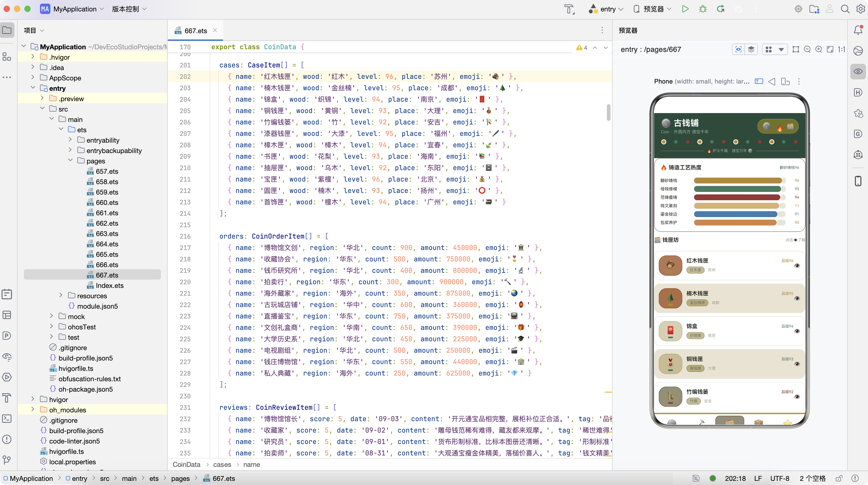Expand the oh_modules folder
This screenshot has height=485, width=868.
tap(33, 409)
